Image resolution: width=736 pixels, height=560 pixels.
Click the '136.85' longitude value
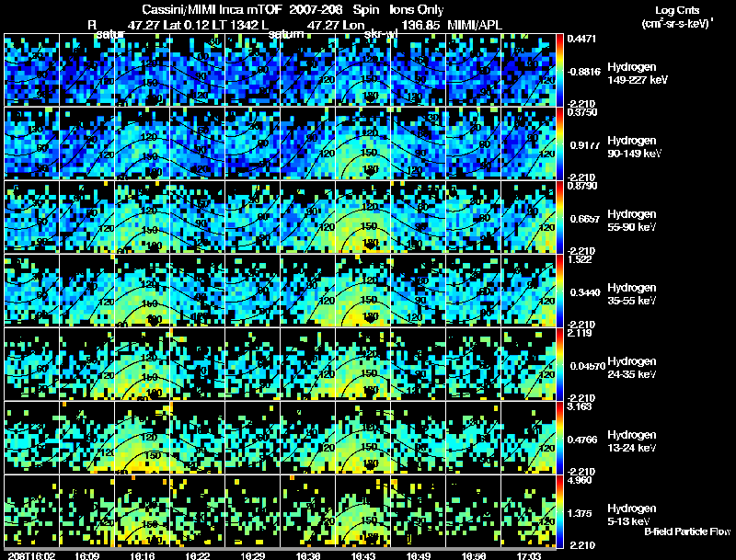point(420,26)
